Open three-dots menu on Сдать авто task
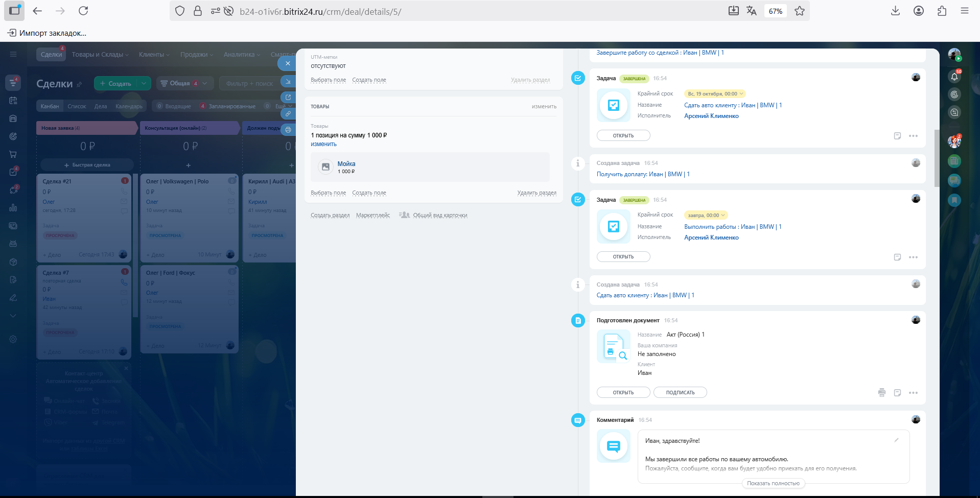This screenshot has height=498, width=980. 913,136
